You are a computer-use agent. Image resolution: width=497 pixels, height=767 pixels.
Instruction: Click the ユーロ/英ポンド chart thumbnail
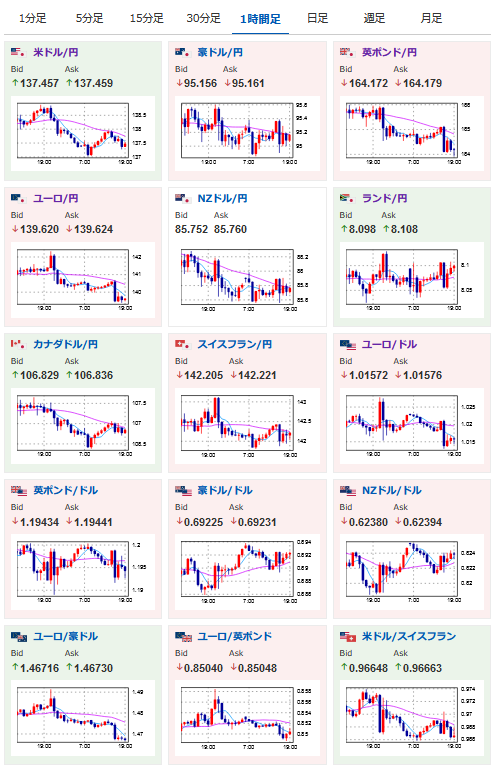point(247,718)
